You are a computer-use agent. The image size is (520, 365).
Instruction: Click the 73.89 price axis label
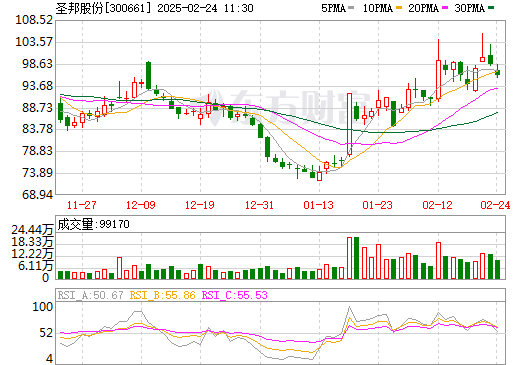point(37,173)
